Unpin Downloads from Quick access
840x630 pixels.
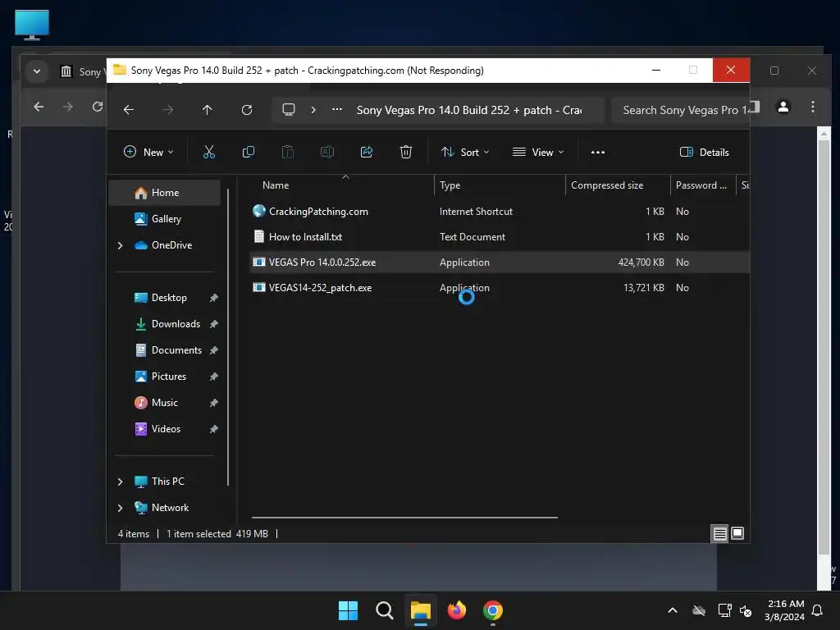tap(214, 324)
